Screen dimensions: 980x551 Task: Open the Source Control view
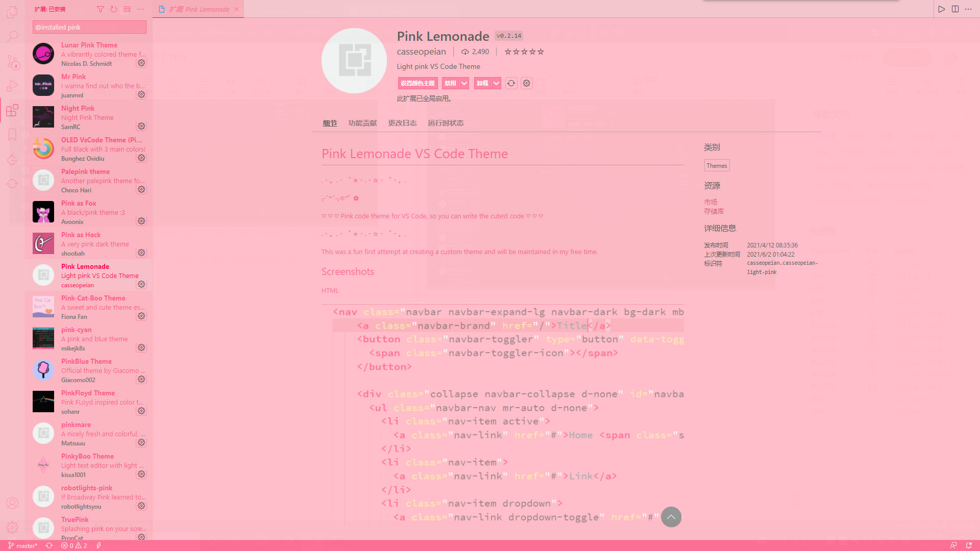tap(12, 61)
